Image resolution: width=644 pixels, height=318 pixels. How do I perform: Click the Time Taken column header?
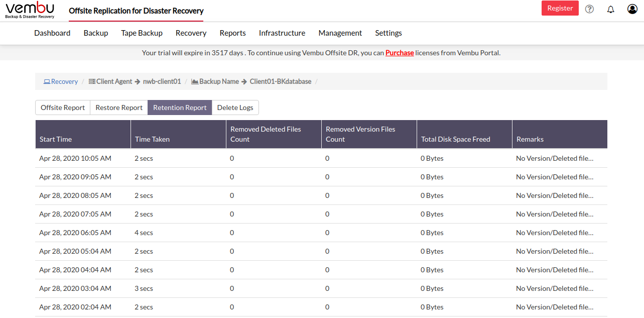point(178,134)
